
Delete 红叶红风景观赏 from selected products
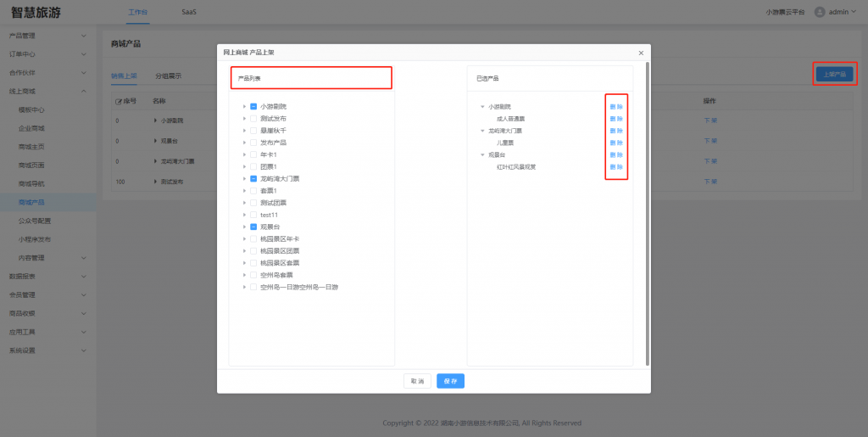click(616, 167)
